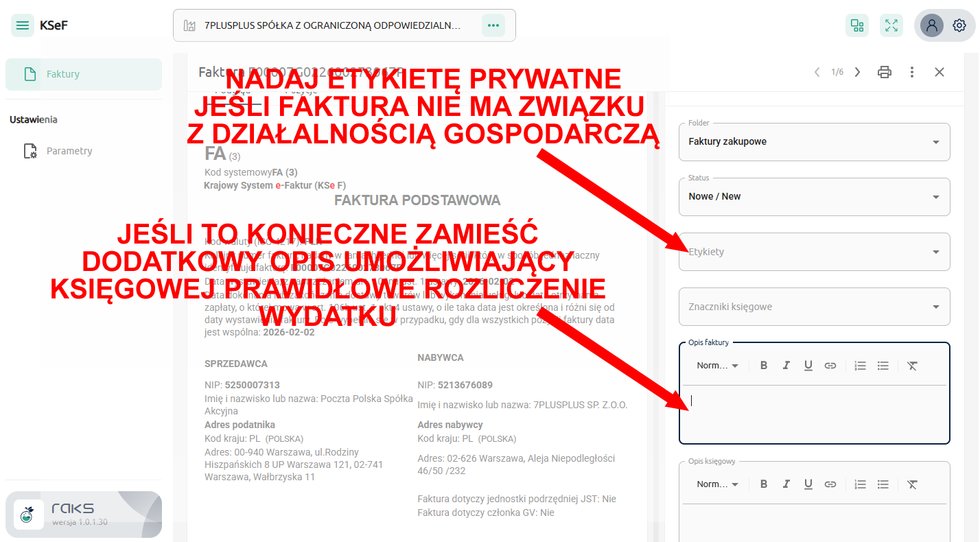Open Parametry under Ustawienia

coord(69,151)
